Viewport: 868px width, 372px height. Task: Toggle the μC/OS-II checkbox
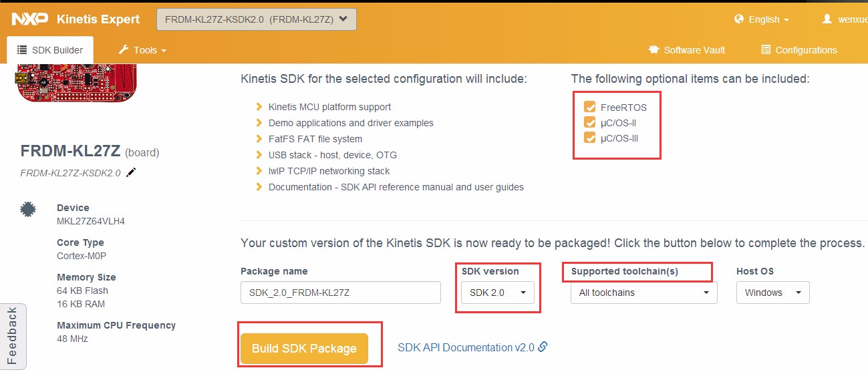pos(589,122)
